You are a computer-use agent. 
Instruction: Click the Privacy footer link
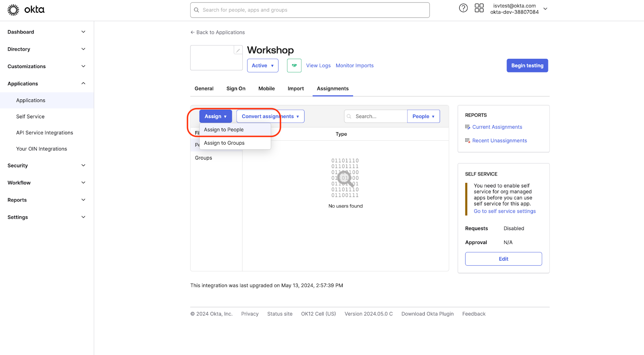(x=250, y=314)
